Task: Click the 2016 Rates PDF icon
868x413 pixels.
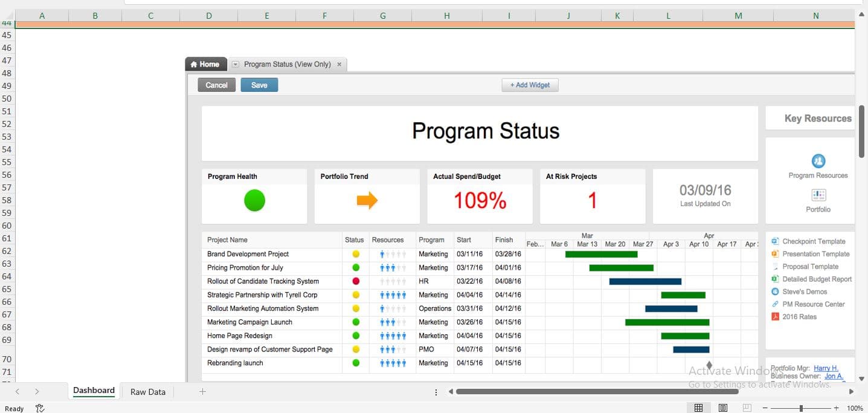Action: 775,317
